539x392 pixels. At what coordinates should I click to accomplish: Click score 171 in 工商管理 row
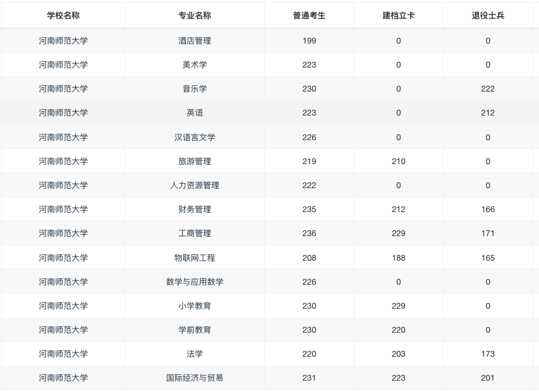(488, 234)
